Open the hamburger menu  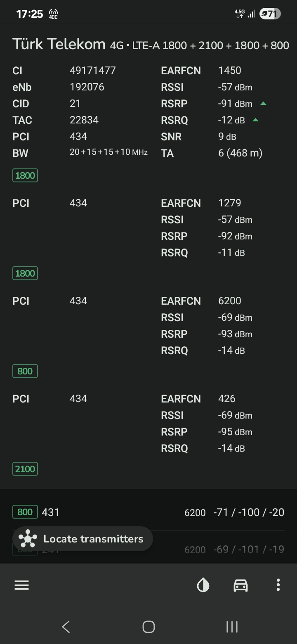(21, 585)
